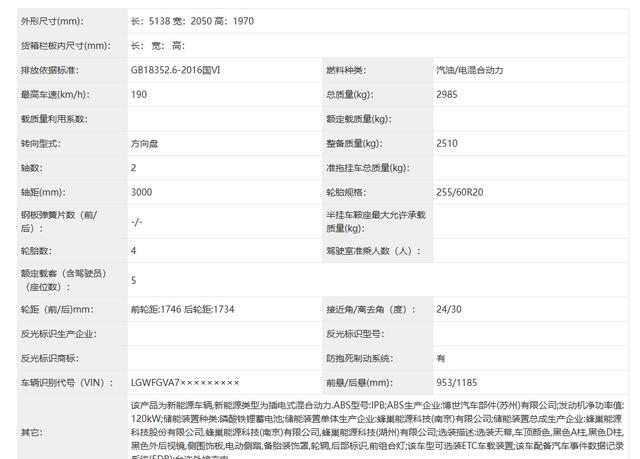Image resolution: width=640 pixels, height=459 pixels.
Task: Click the max speed value 190
Action: coord(139,94)
